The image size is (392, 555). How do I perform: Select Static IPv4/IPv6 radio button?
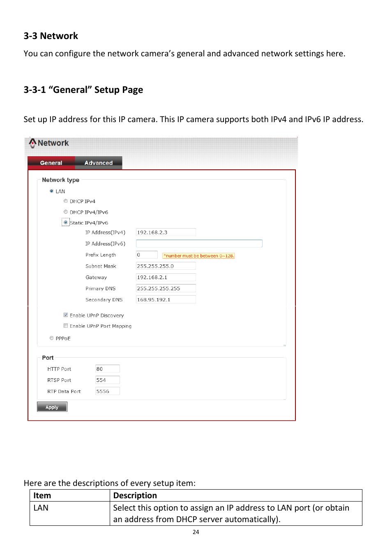point(66,222)
